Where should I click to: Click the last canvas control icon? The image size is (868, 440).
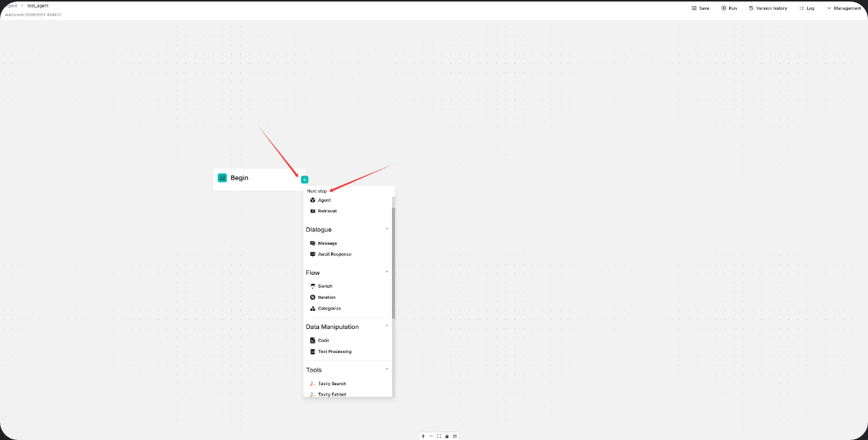pos(455,436)
